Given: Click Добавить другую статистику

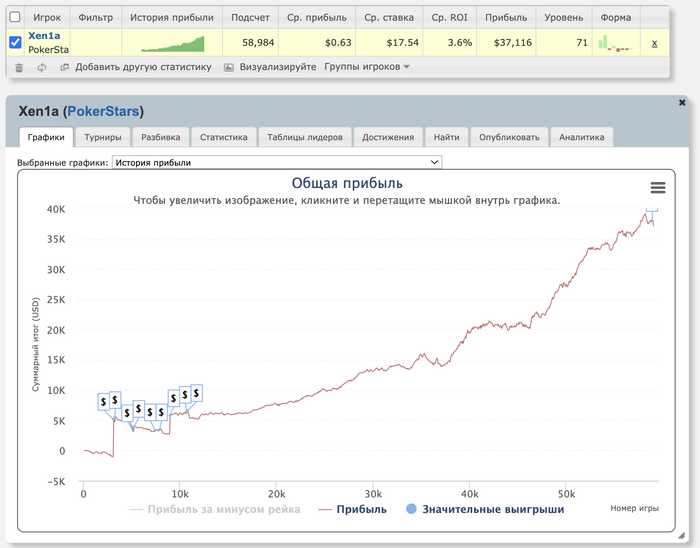Looking at the screenshot, I should tap(143, 67).
